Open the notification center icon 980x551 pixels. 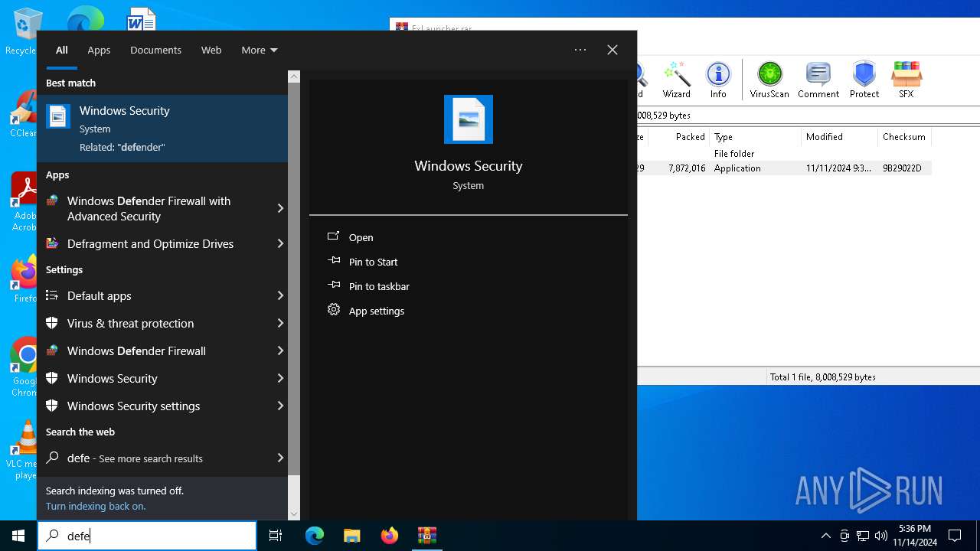[955, 536]
